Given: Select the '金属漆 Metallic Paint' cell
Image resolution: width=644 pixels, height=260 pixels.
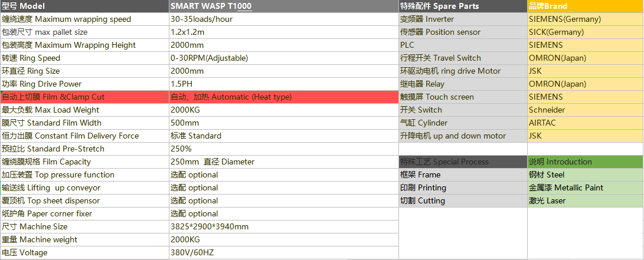Looking at the screenshot, I should click(x=584, y=188).
